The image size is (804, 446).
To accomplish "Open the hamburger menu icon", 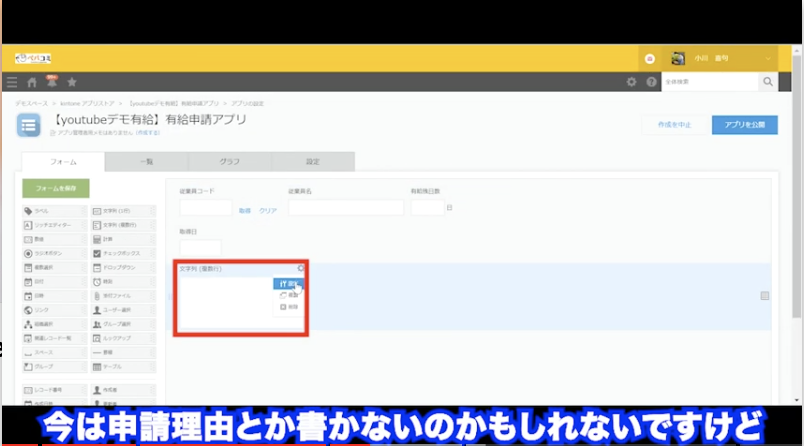I will (12, 82).
